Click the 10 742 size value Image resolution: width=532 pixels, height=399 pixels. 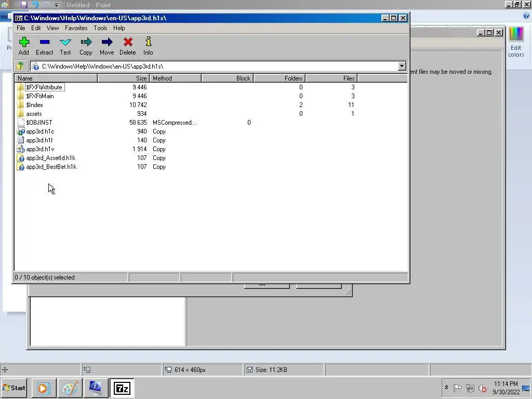(138, 105)
